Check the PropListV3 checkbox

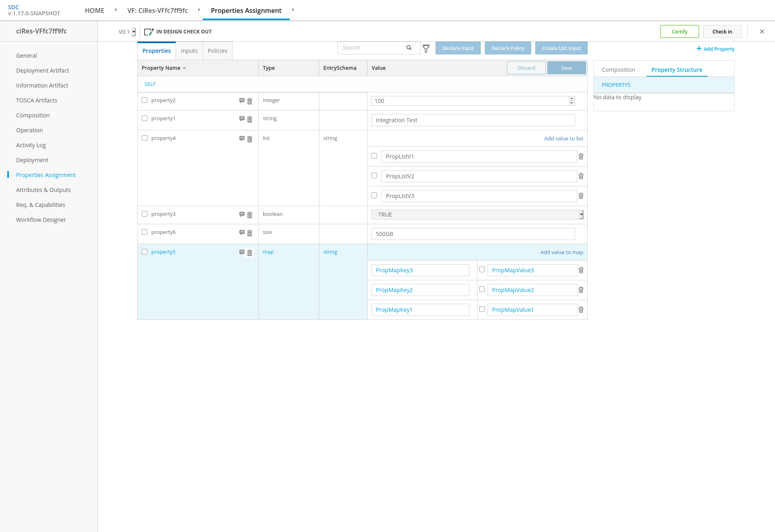[374, 195]
